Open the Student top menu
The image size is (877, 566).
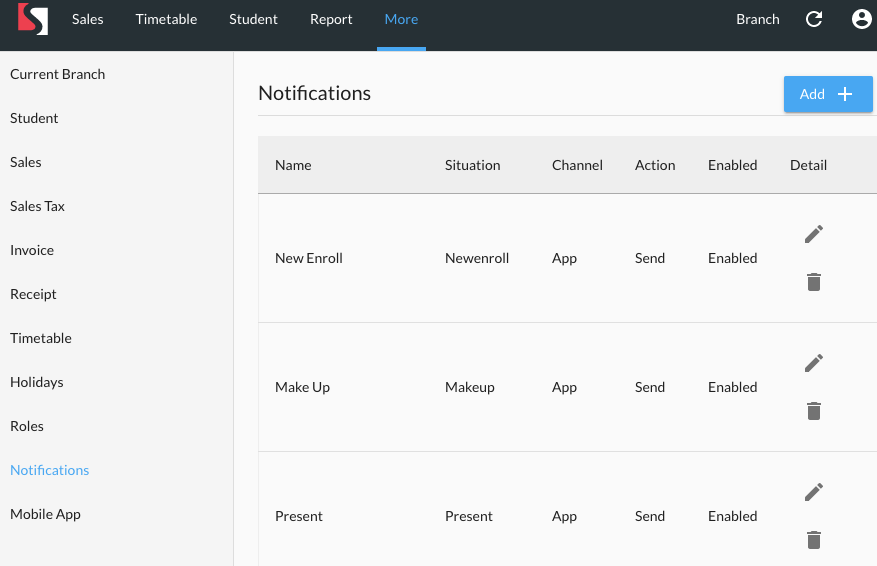[x=253, y=19]
